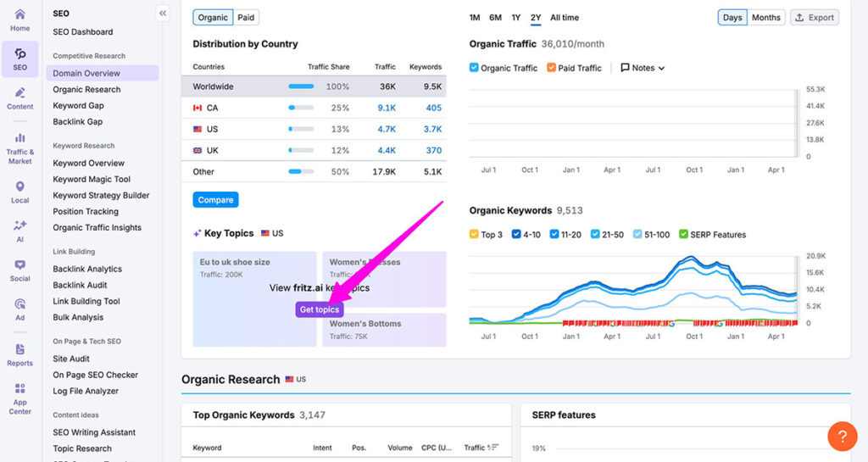Click the Export button
Image resolution: width=868 pixels, height=462 pixels.
point(814,17)
